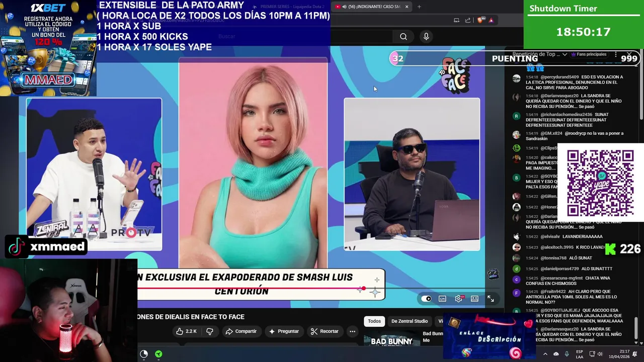Viewport: 644px width, 362px height.
Task: Open the Bad Bunny recommended video thumbnail
Action: [392, 340]
